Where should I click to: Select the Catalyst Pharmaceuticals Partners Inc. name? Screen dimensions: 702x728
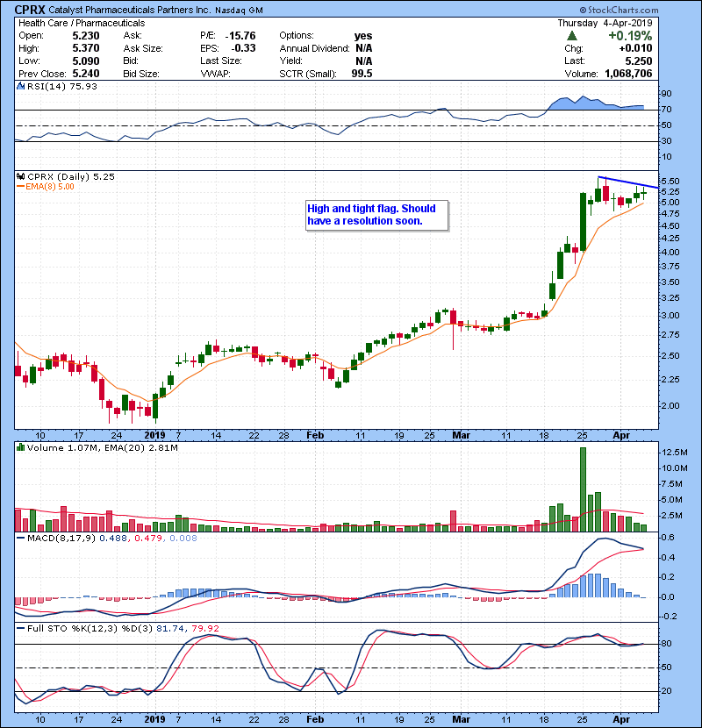coord(130,10)
